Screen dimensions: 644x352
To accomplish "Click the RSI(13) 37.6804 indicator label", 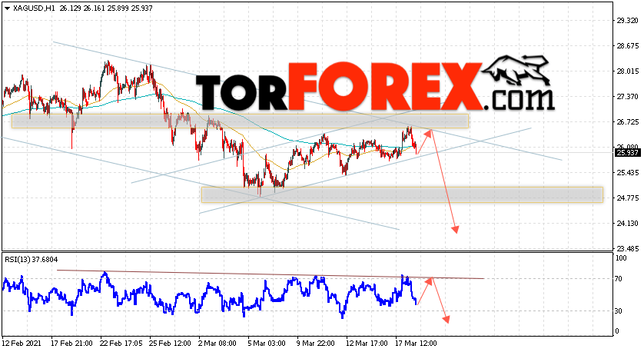I will click(31, 260).
